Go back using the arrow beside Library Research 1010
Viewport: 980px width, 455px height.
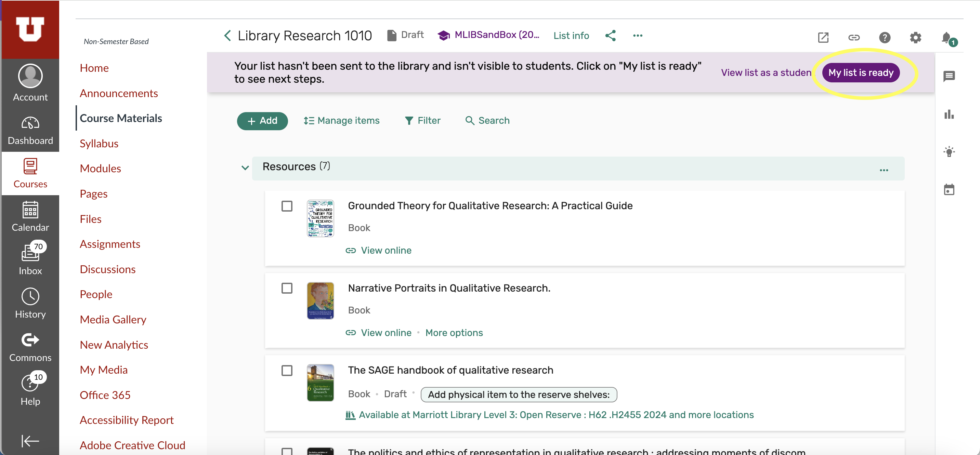coord(227,36)
